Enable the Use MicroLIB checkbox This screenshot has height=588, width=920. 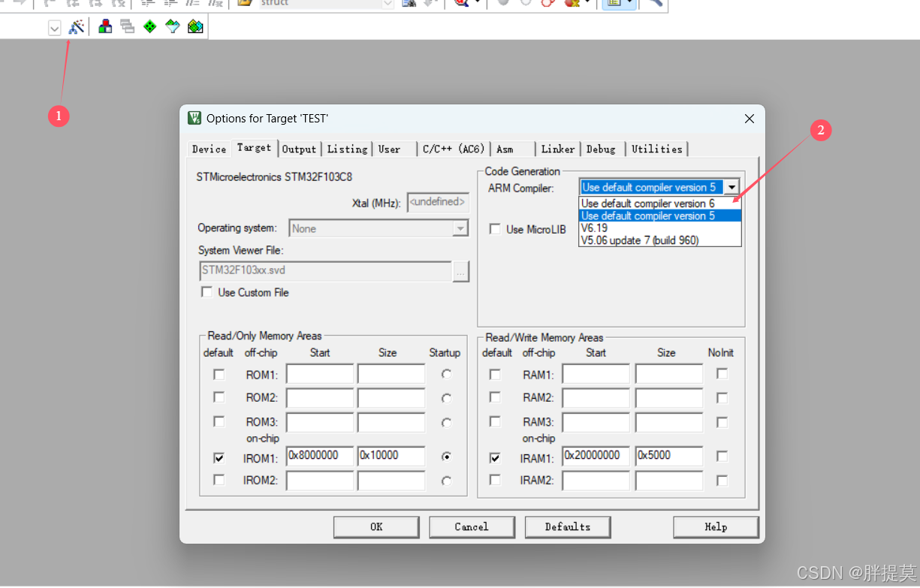click(x=495, y=229)
